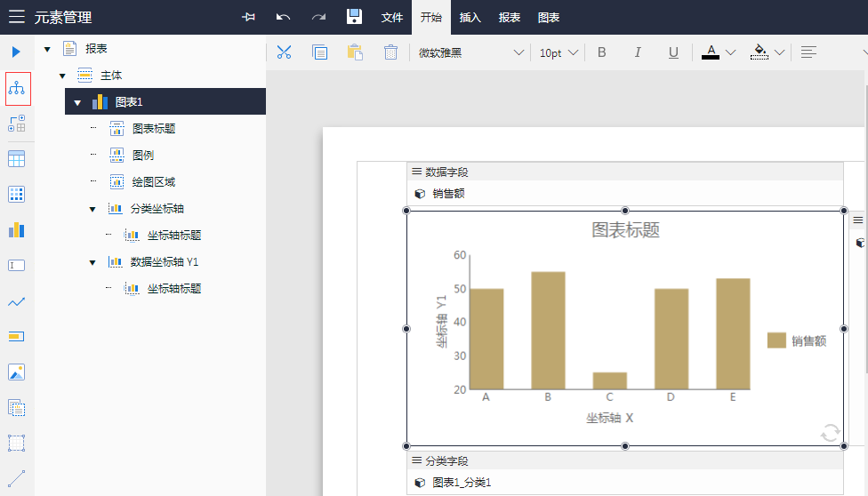Click the cut scissors icon
The height and width of the screenshot is (496, 868).
coord(284,52)
